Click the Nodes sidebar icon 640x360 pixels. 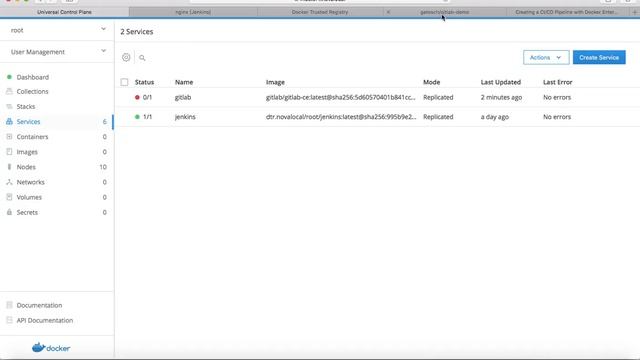(x=9, y=167)
